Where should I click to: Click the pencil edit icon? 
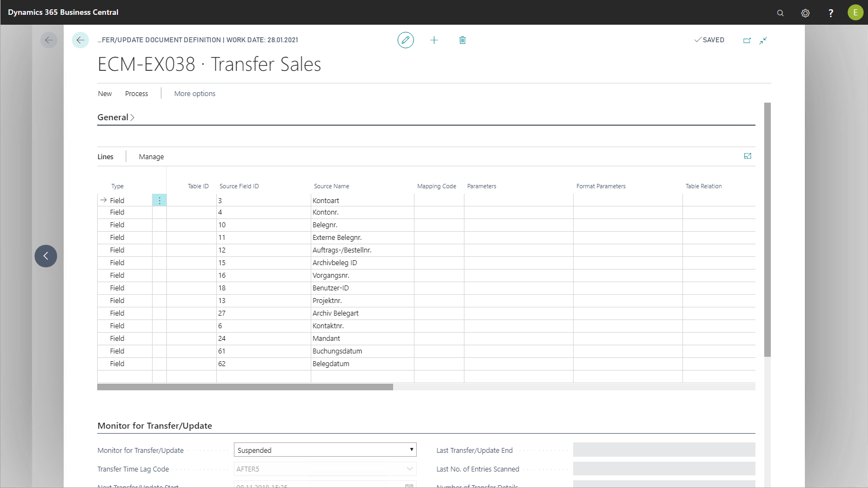click(405, 40)
